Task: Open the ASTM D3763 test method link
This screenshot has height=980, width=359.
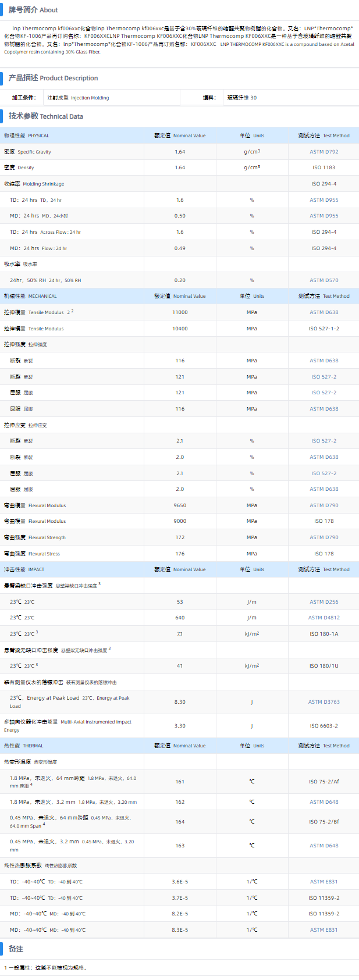Action: pos(324,702)
